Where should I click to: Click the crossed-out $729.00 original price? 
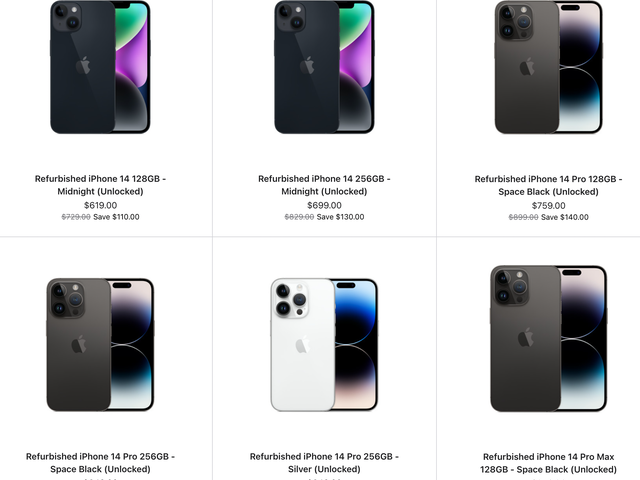76,217
